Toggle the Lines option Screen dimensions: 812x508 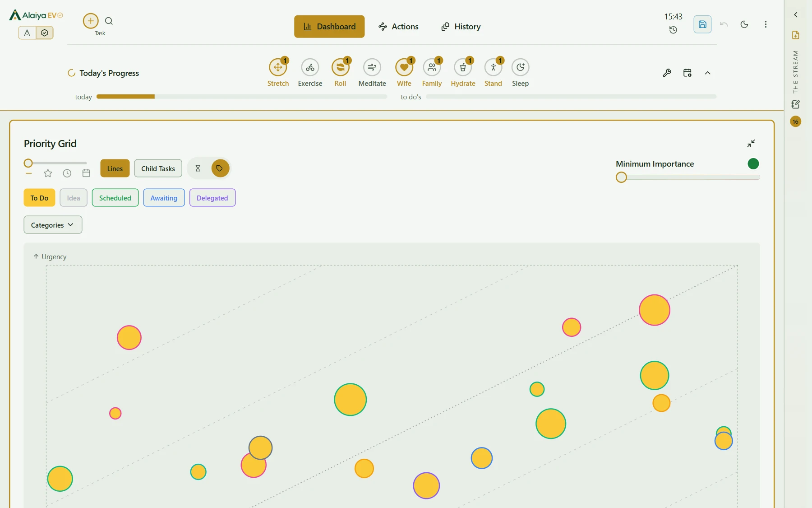(x=115, y=168)
